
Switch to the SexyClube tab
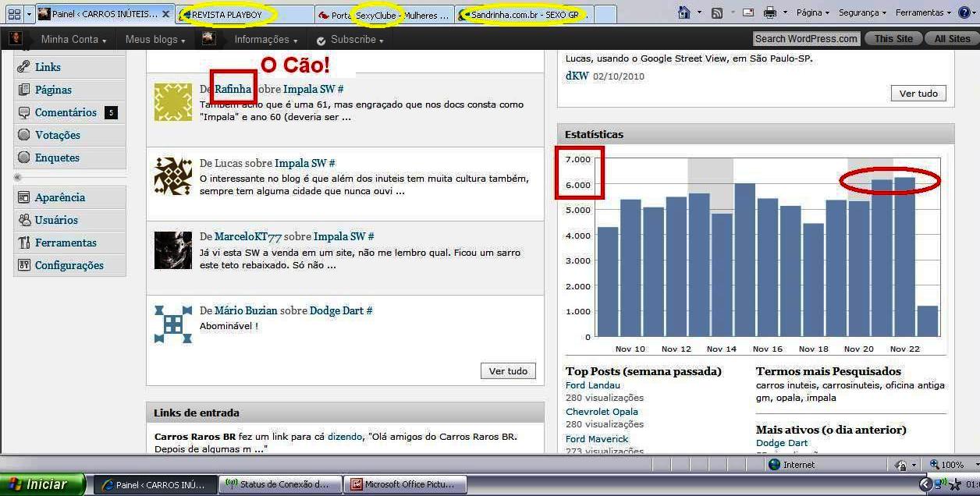(x=385, y=15)
